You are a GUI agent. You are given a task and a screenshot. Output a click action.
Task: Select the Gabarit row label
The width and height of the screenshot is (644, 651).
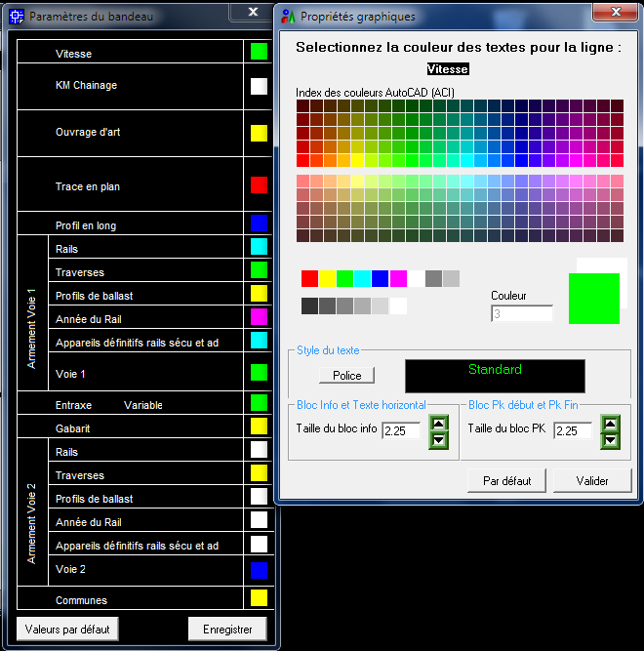pyautogui.click(x=72, y=428)
